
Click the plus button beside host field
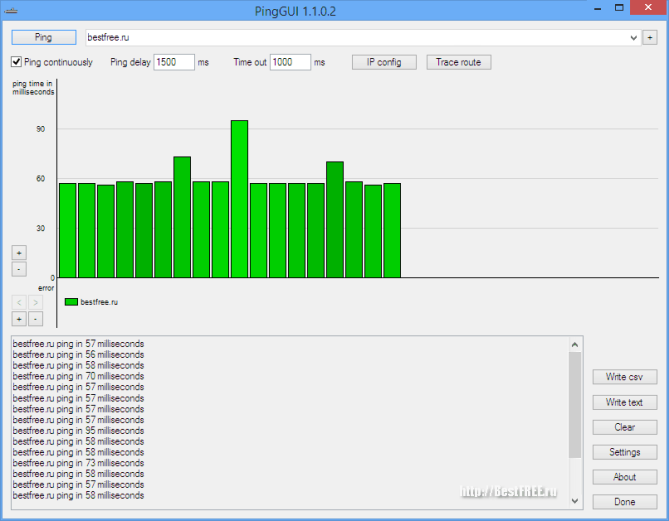650,37
